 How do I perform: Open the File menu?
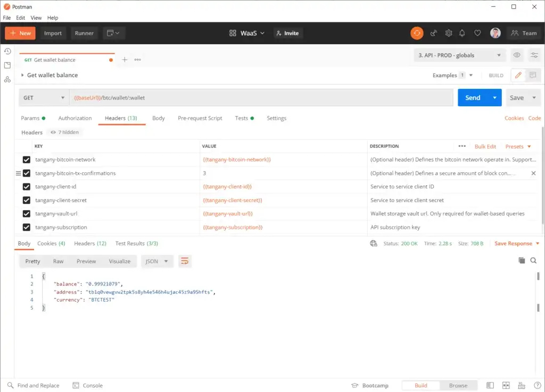(7, 18)
